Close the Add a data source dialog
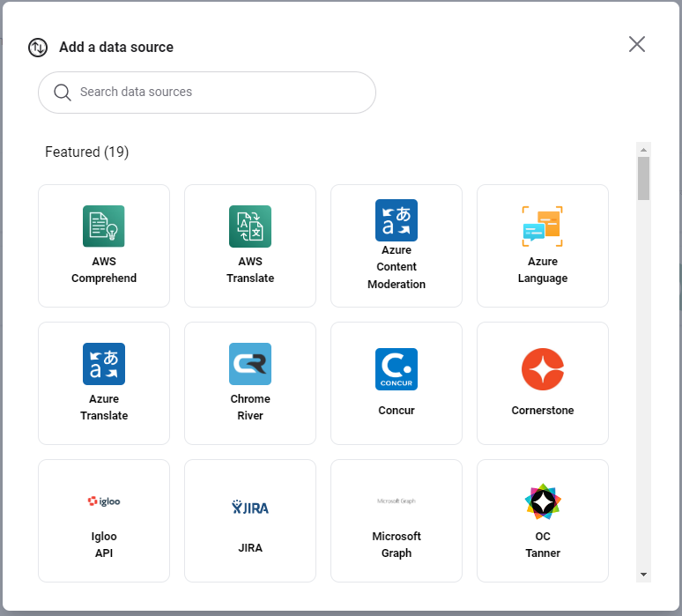 click(x=637, y=44)
